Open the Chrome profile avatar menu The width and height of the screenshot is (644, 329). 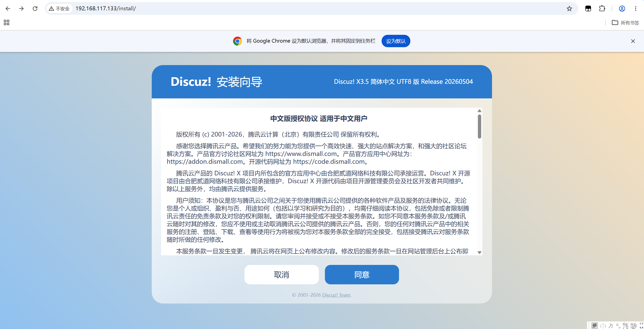tap(622, 9)
